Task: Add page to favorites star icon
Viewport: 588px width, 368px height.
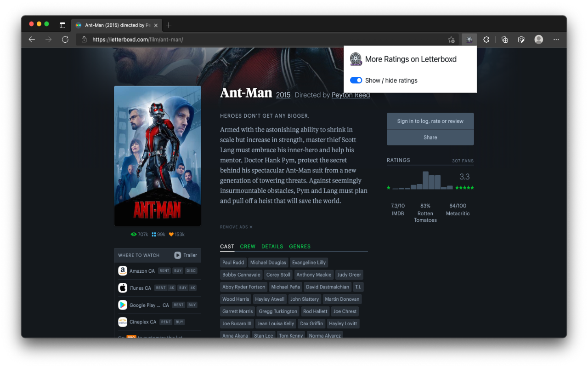Action: pos(451,40)
